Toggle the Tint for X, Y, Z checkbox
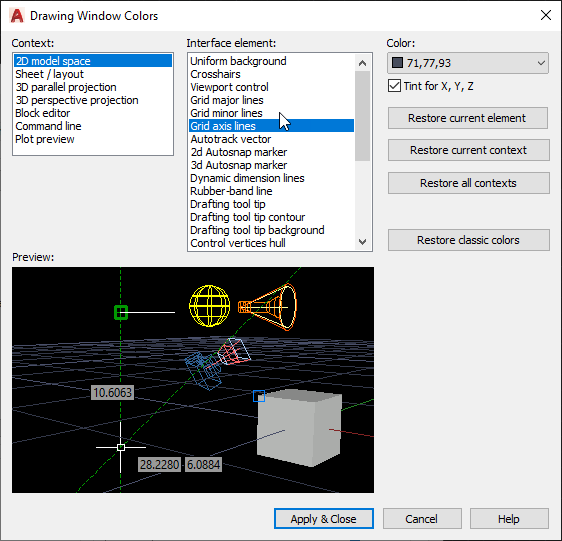 click(394, 86)
